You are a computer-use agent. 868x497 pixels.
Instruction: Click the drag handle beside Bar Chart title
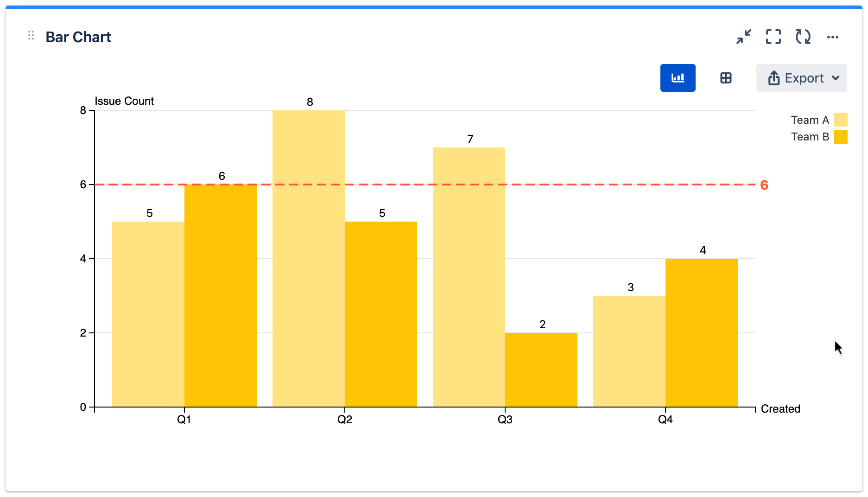click(31, 36)
